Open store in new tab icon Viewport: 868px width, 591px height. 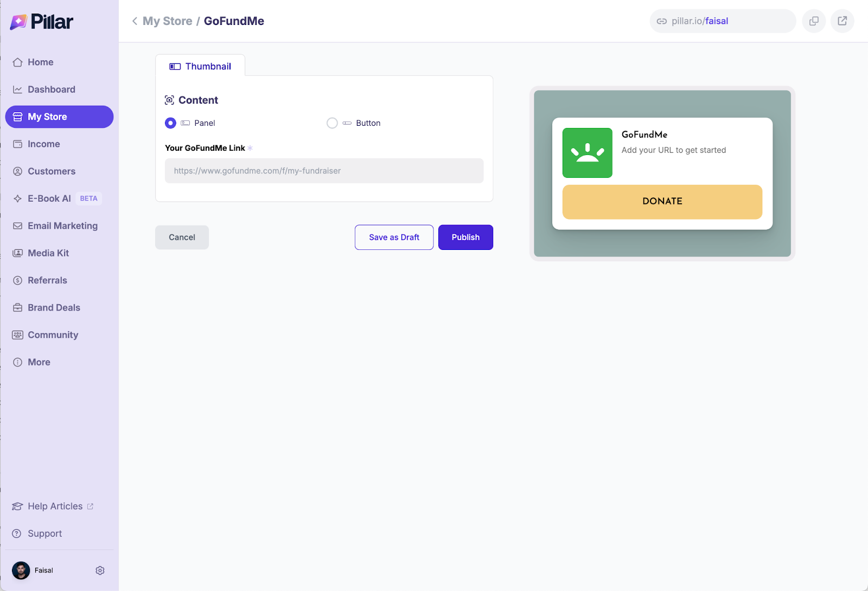pos(842,21)
